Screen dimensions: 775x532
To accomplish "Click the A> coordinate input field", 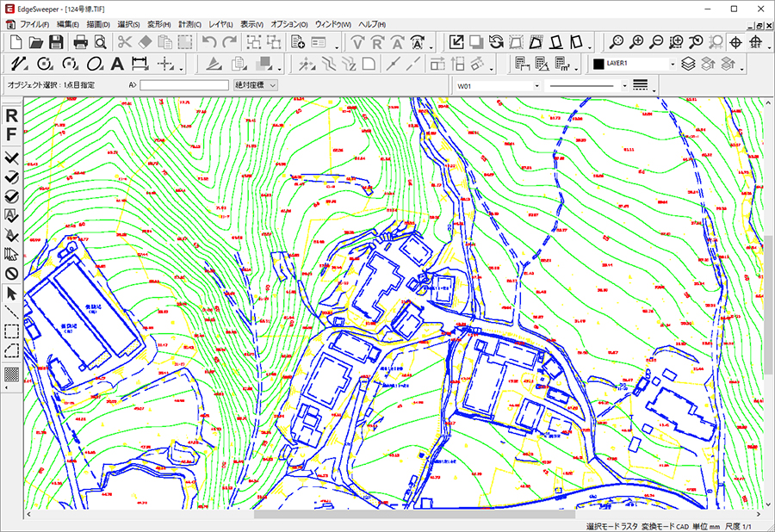I will click(x=183, y=85).
